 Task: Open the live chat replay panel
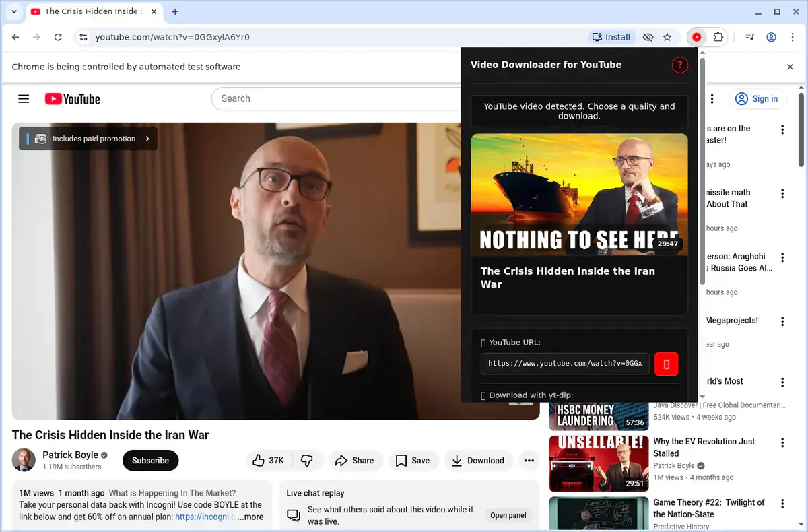(508, 516)
